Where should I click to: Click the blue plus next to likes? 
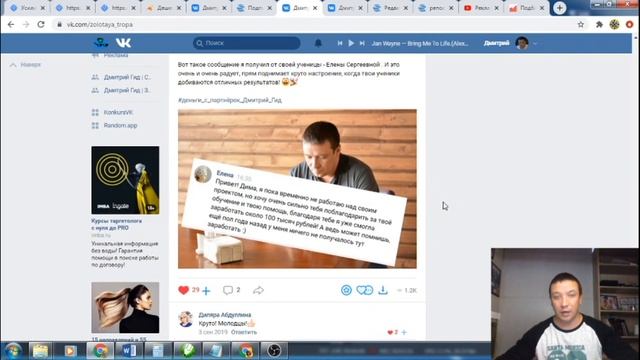(206, 291)
